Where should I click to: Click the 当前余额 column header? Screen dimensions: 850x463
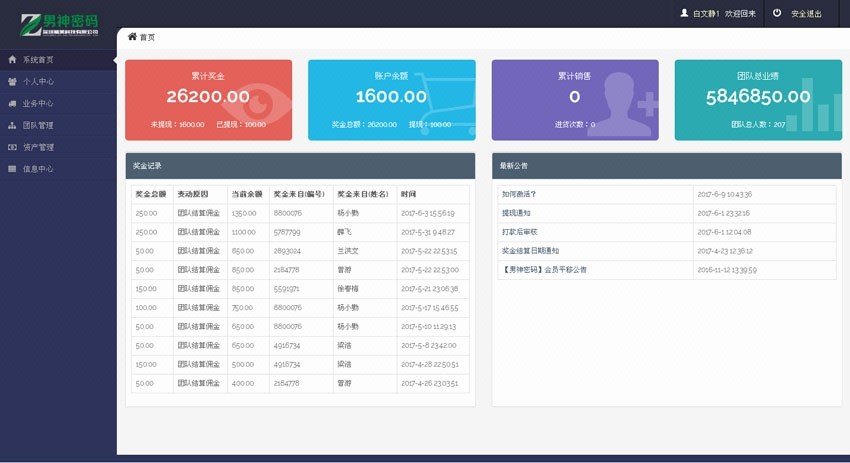247,194
